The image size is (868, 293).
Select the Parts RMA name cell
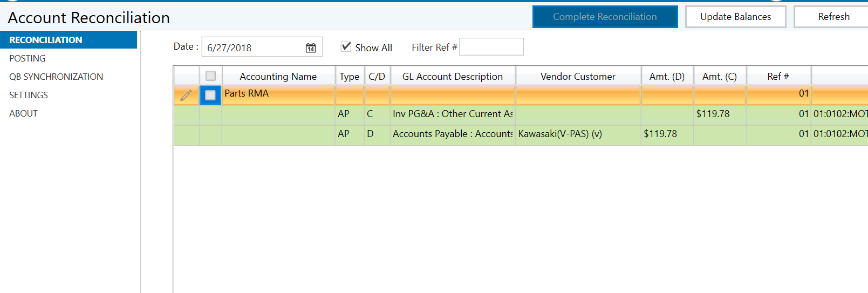278,94
